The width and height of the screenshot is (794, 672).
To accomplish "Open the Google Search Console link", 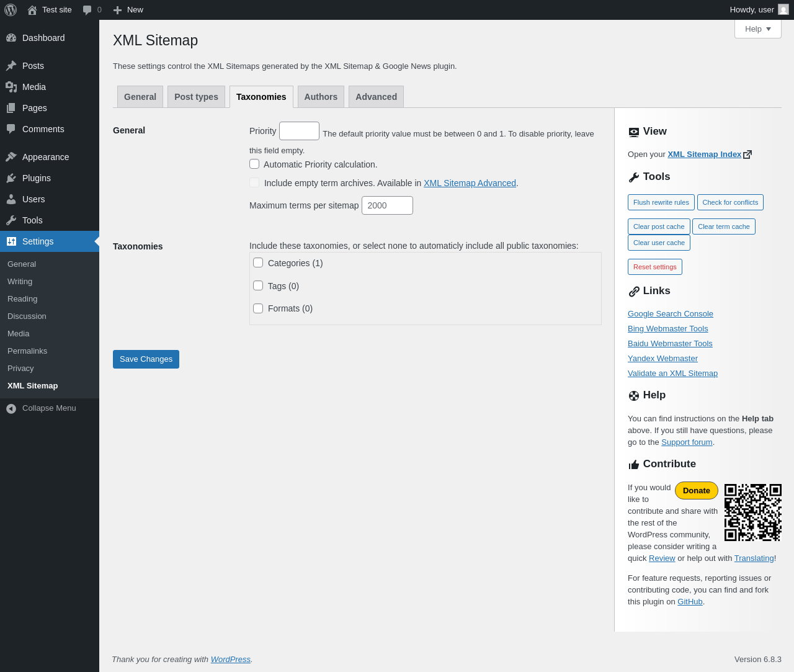I will coord(670,314).
